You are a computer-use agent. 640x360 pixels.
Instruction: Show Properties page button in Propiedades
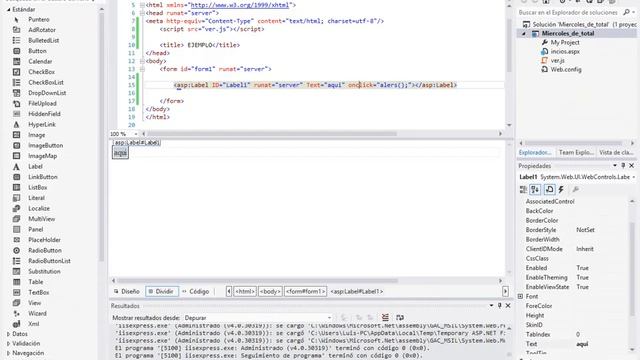click(549, 189)
